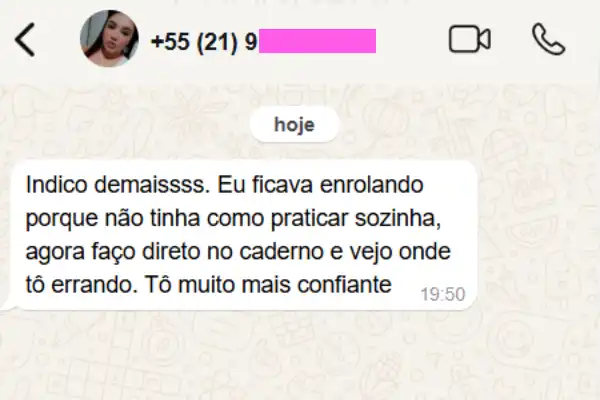
Task: Click the "hoje" date chip
Action: click(x=294, y=125)
